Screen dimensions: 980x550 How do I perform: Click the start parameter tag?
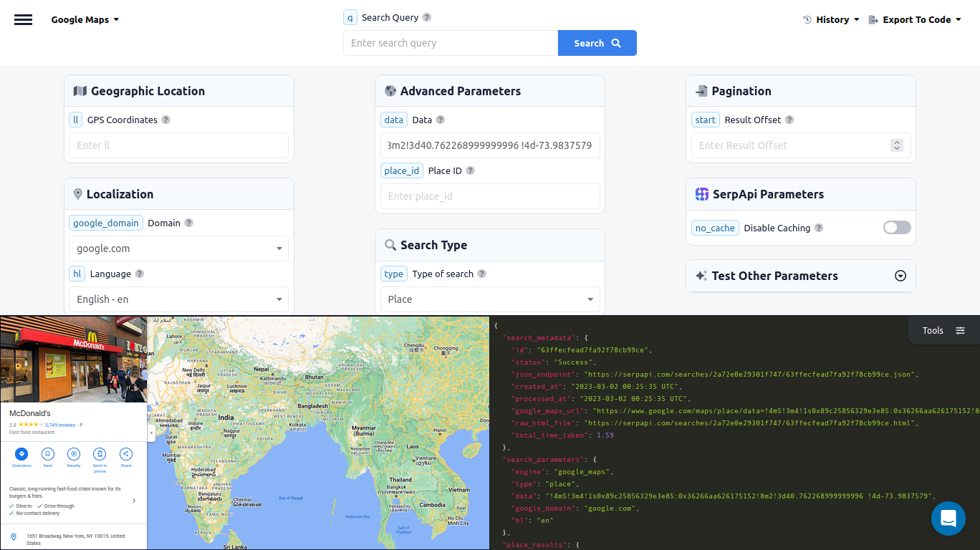point(706,120)
